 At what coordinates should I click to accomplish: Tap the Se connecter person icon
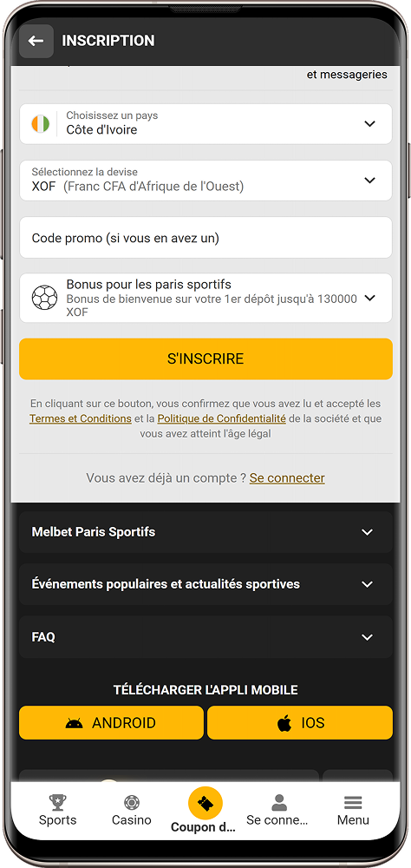click(x=279, y=802)
